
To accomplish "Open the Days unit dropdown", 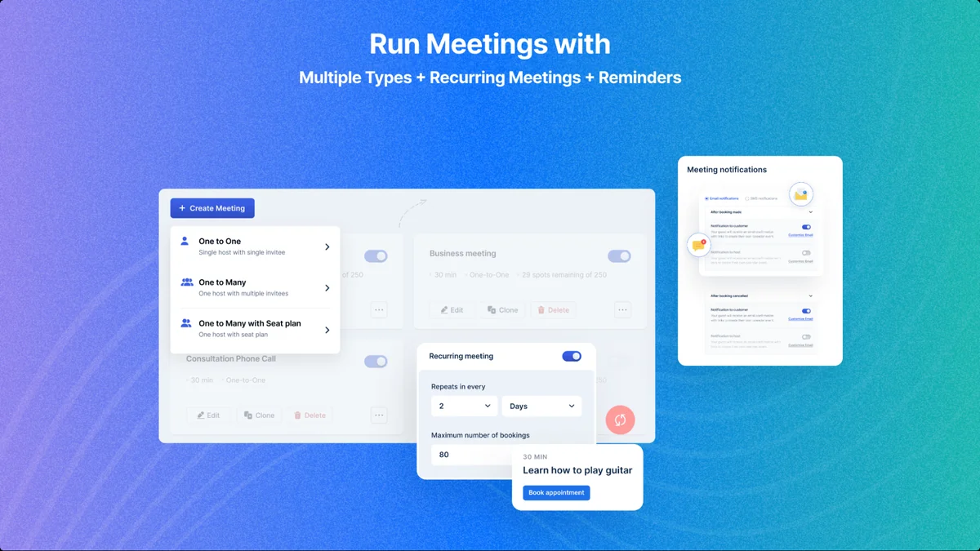I will tap(541, 406).
